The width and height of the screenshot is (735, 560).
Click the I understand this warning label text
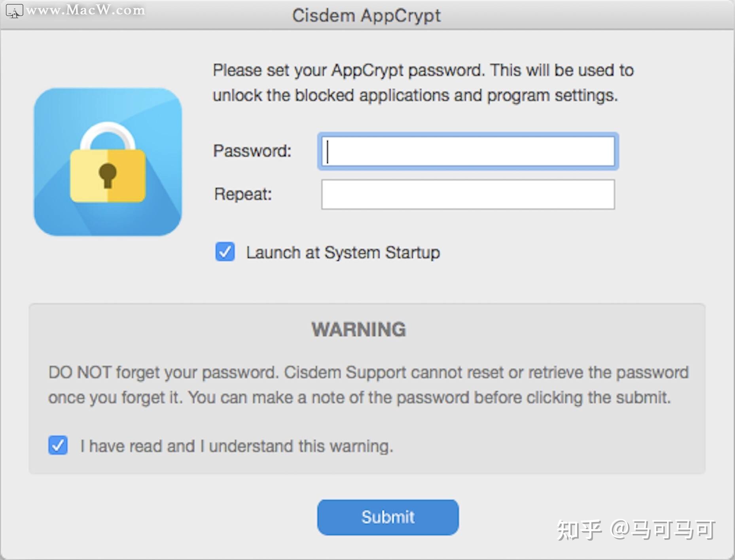coord(237,446)
